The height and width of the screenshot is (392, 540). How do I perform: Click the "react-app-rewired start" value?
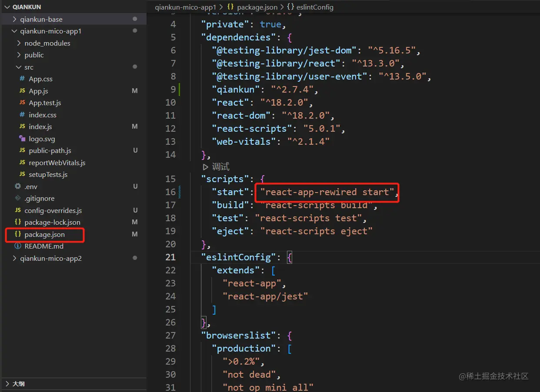pos(327,192)
